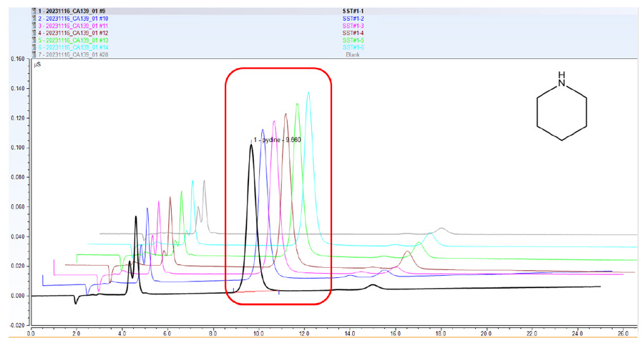The image size is (644, 341).
Task: Click the peak label at 9.660 minutes
Action: [278, 140]
